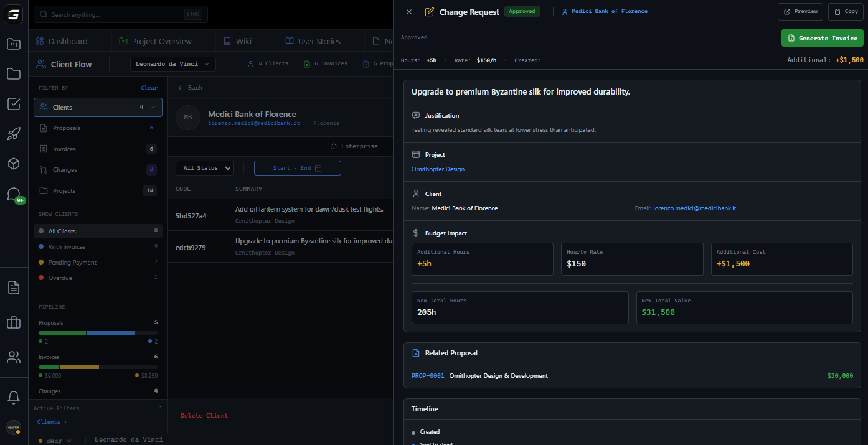Image resolution: width=868 pixels, height=445 pixels.
Task: Open the briefcase icon in left sidebar
Action: tap(14, 322)
